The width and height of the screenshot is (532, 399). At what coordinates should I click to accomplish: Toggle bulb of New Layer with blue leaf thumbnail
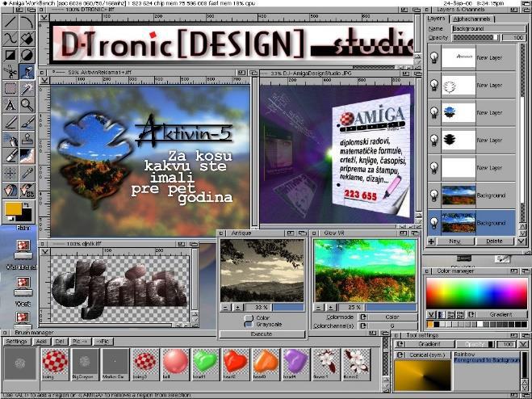[434, 113]
